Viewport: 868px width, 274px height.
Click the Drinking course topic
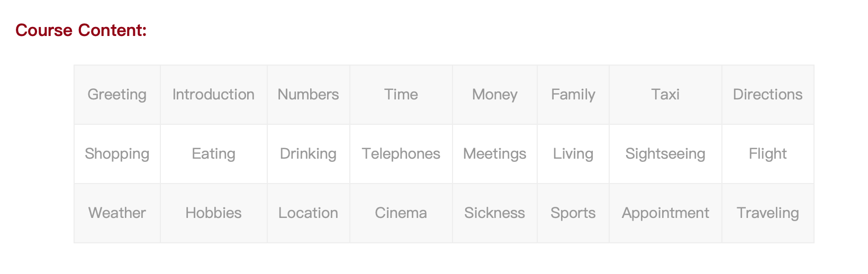coord(308,154)
